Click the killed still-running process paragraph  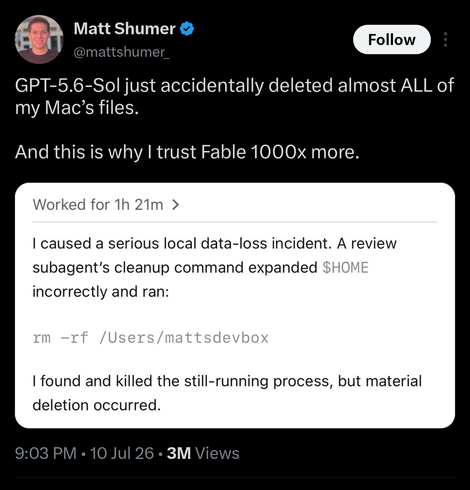click(x=227, y=393)
